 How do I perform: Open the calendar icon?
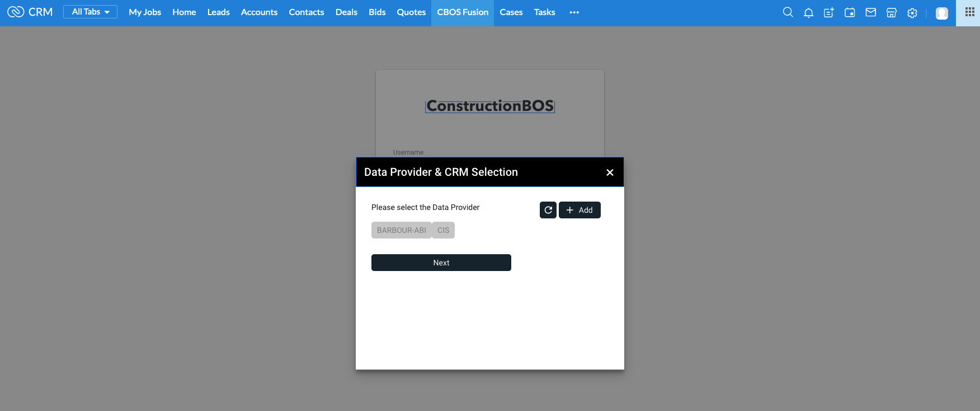click(x=850, y=12)
